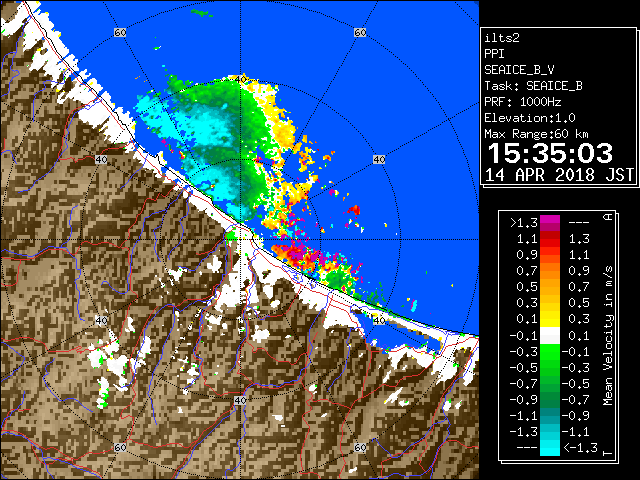
Task: Click the <-1.3 legend value
Action: pyautogui.click(x=580, y=447)
